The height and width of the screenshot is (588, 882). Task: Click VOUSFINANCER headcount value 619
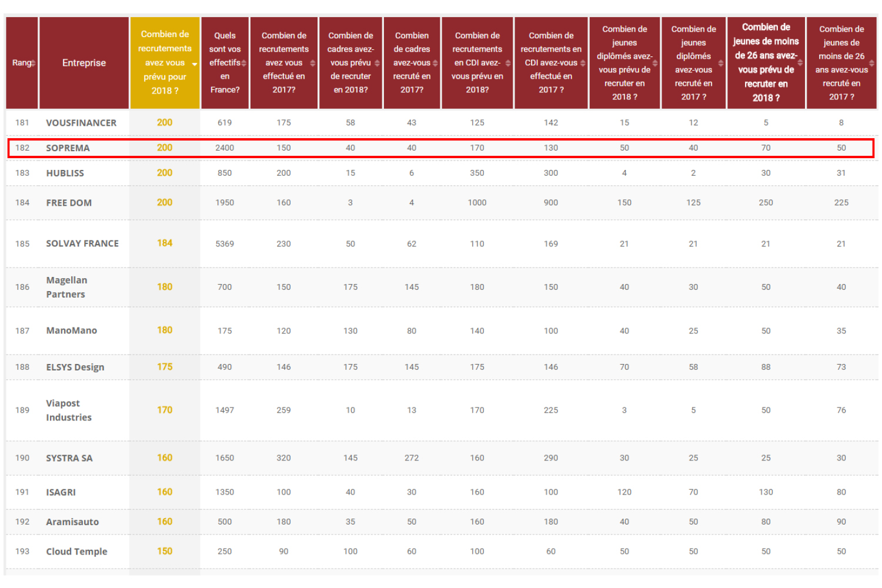pyautogui.click(x=225, y=123)
